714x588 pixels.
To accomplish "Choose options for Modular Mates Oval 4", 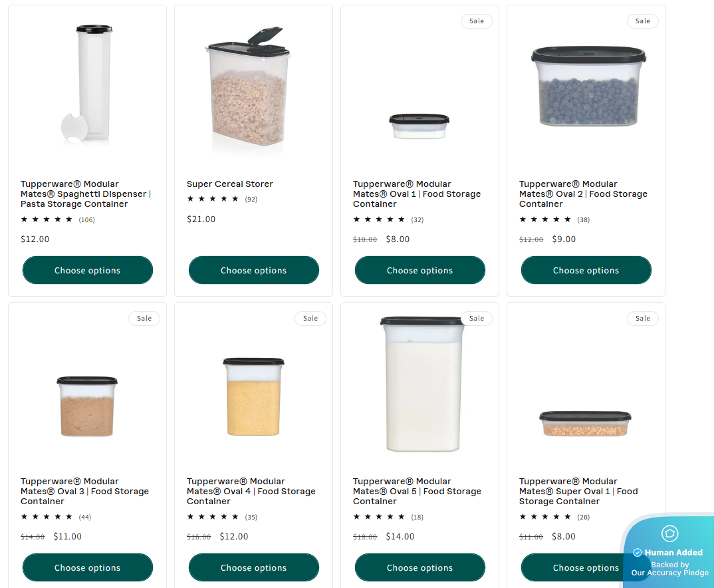I will pos(253,568).
